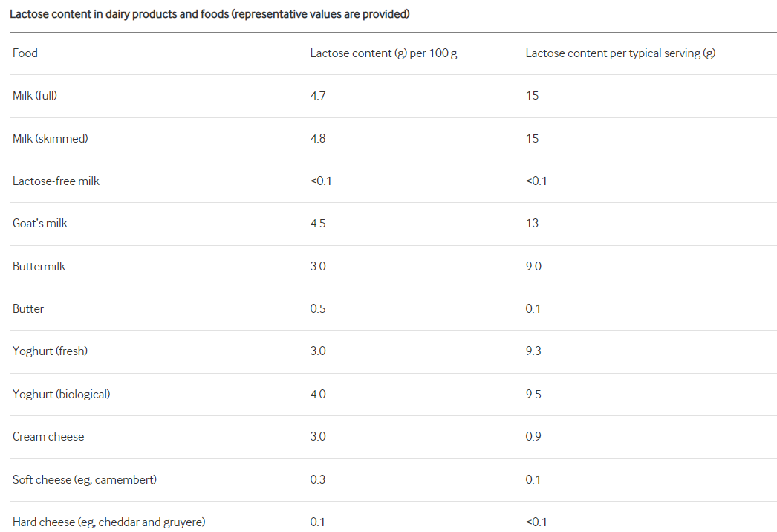This screenshot has width=777, height=532.
Task: Click the 4.5 value for goat's milk
Action: point(318,223)
